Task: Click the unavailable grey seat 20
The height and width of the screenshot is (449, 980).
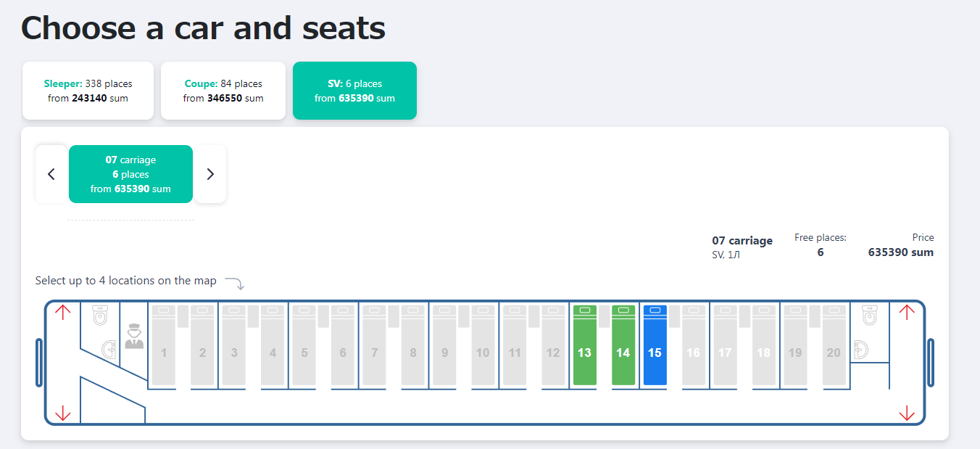Action: (x=834, y=345)
